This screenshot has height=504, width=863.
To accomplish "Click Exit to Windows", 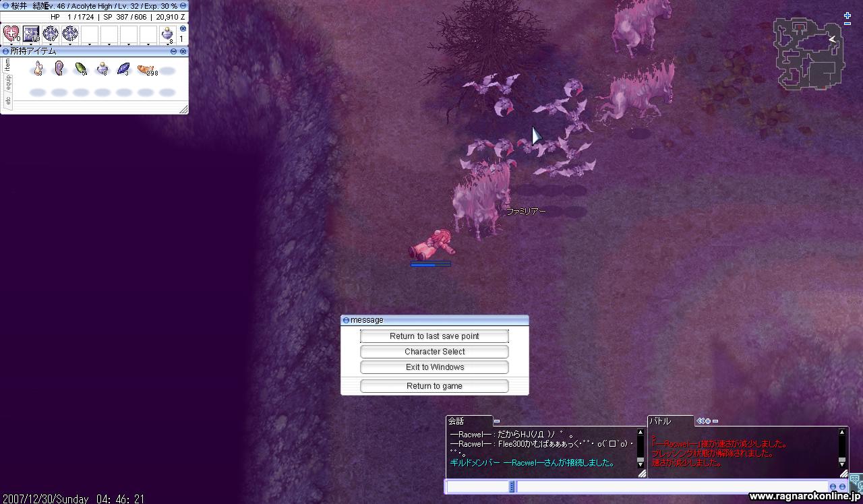I will coord(434,367).
